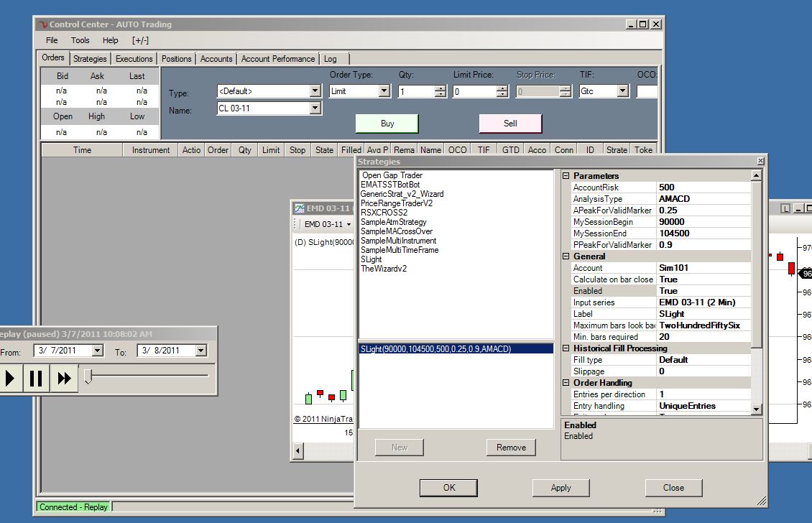Switch to the Positions tab
This screenshot has width=812, height=523.
coord(177,58)
